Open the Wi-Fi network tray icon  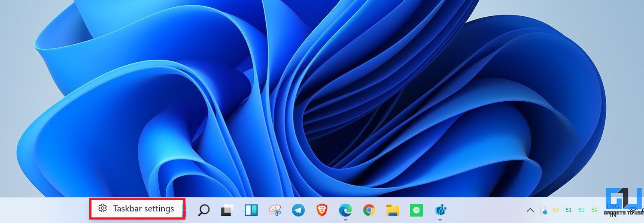[634, 211]
